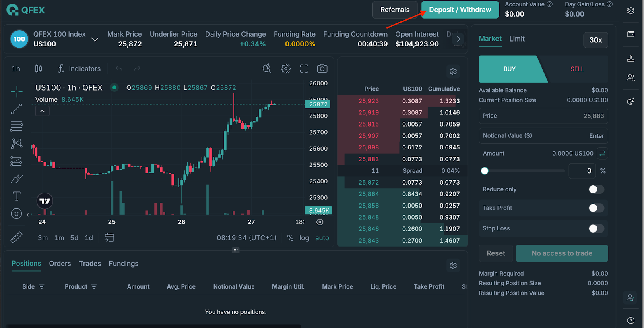Open the Fibonacci retracement tool
The image size is (644, 328).
pyautogui.click(x=17, y=127)
